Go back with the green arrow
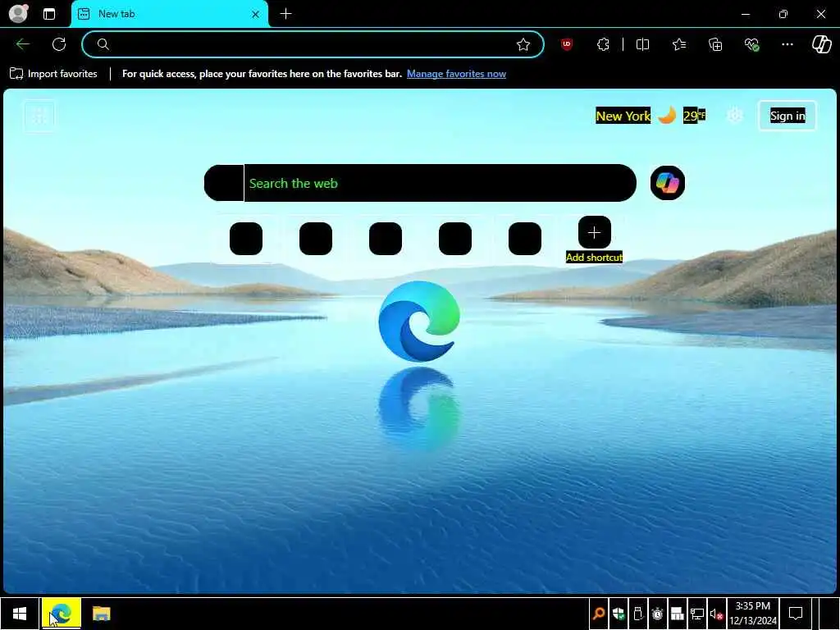The height and width of the screenshot is (630, 840). [x=22, y=44]
